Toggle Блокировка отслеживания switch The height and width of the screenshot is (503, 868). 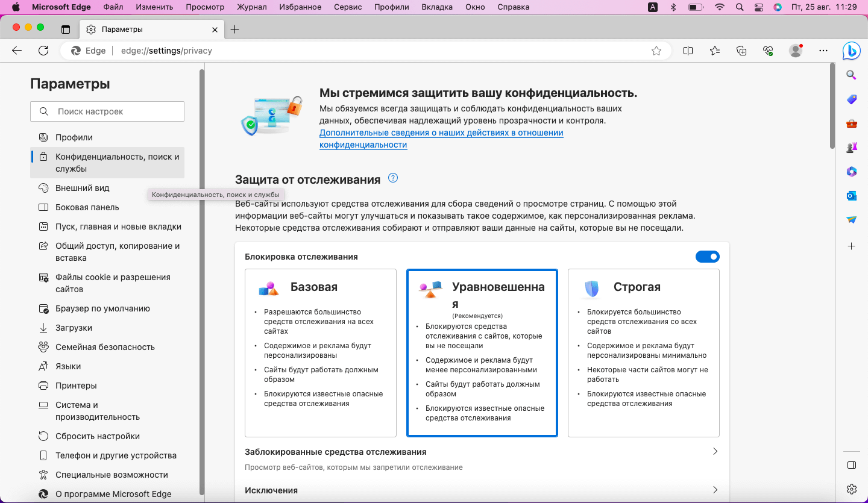[x=708, y=257]
